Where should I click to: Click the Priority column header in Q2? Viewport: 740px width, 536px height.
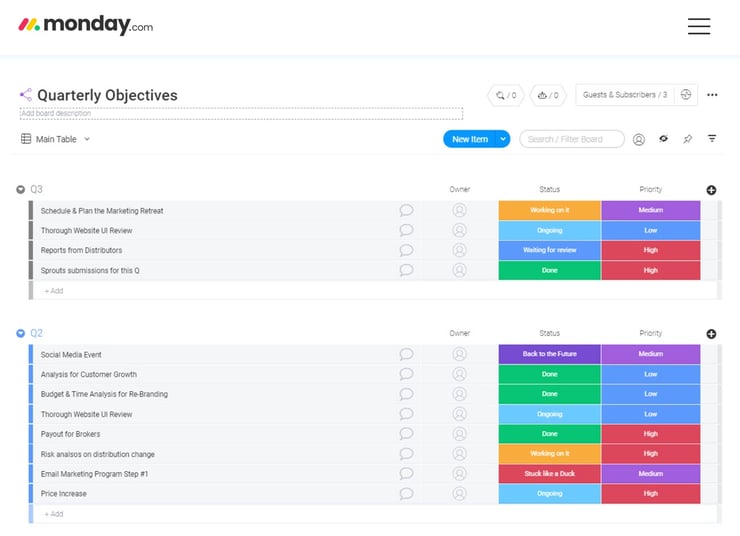650,333
